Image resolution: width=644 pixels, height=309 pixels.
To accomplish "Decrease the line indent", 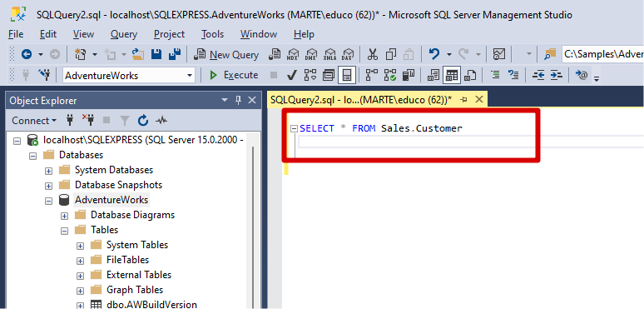I will click(x=537, y=75).
